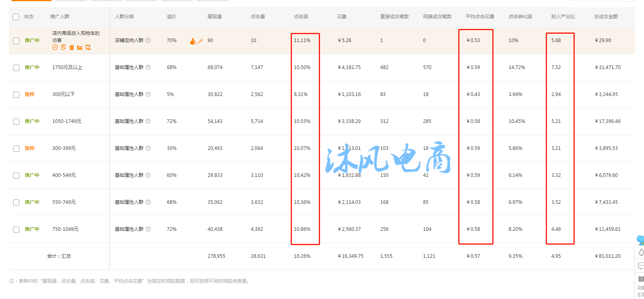The width and height of the screenshot is (644, 299).
Task: Click the 基础属性人群 label in 300-399元 row
Action: coord(129,148)
